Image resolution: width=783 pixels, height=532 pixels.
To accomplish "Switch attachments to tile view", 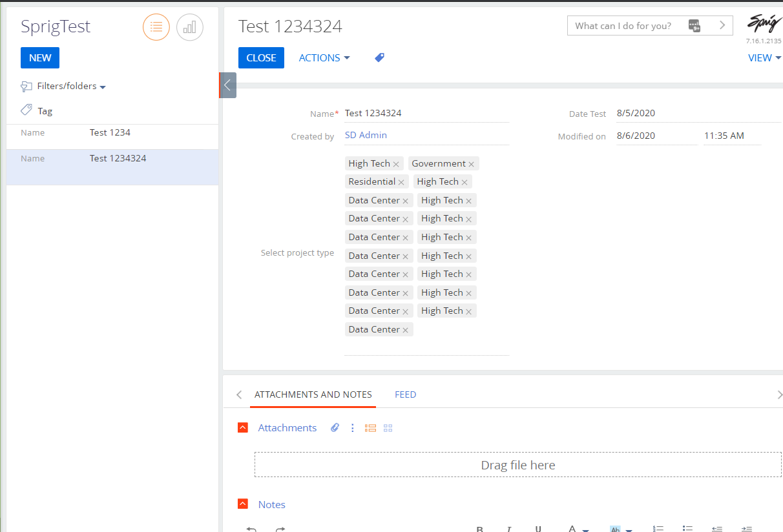I will click(388, 427).
